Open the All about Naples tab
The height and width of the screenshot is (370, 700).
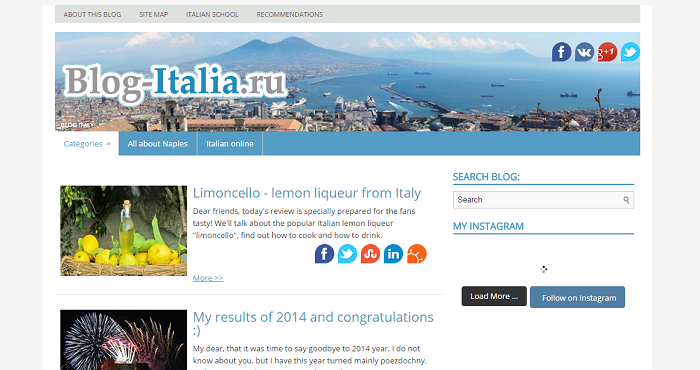coord(158,144)
